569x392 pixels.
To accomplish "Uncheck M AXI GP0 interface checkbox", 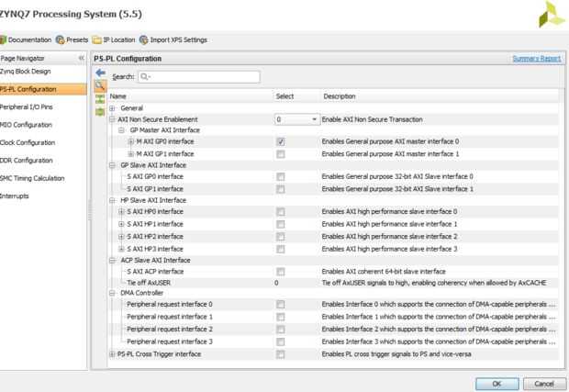I will point(280,141).
